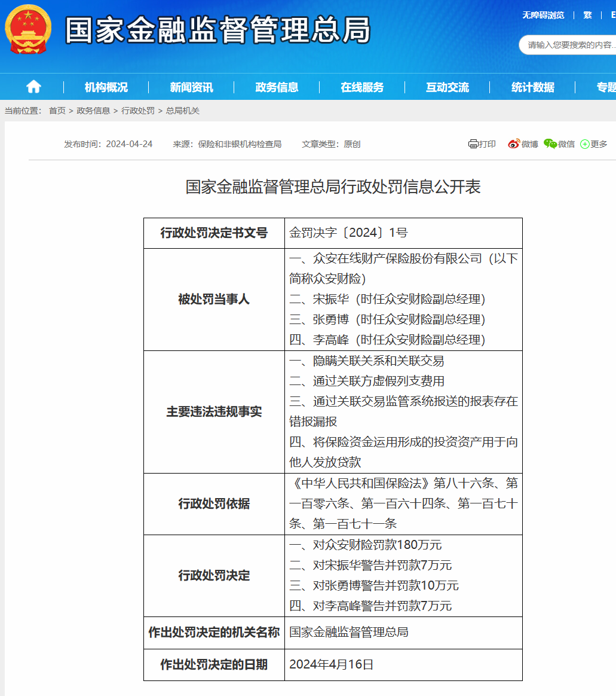Image resolution: width=616 pixels, height=696 pixels.
Task: Click 总局机关 in the breadcrumb
Action: (x=183, y=111)
